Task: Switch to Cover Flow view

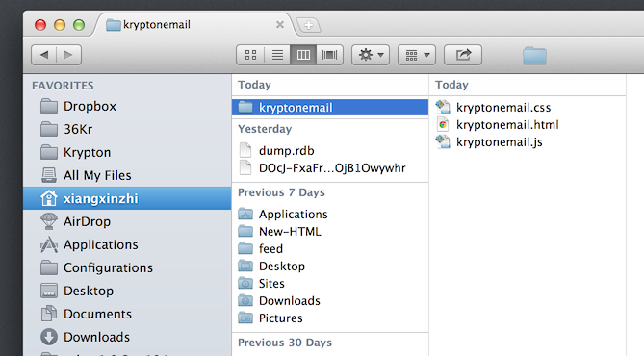Action: point(330,55)
